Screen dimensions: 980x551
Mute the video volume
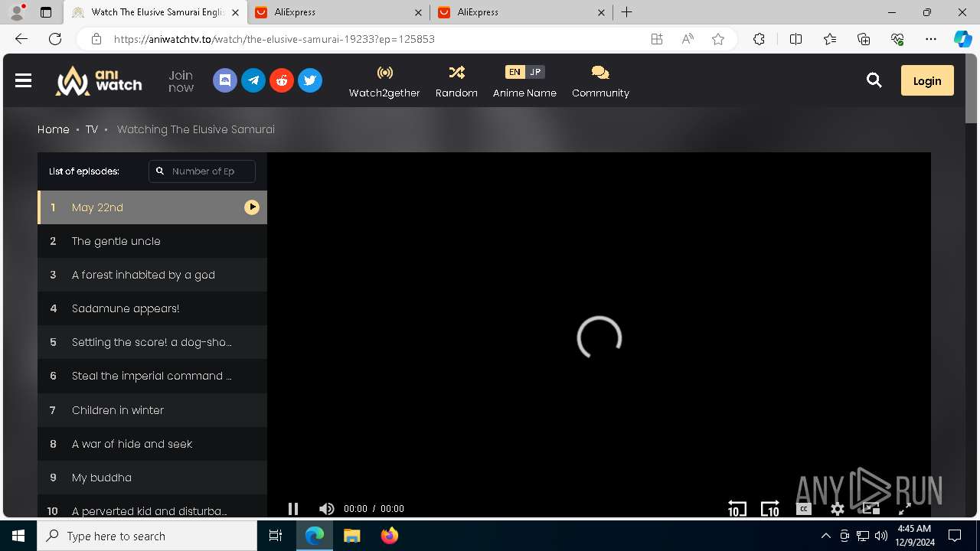pyautogui.click(x=326, y=508)
